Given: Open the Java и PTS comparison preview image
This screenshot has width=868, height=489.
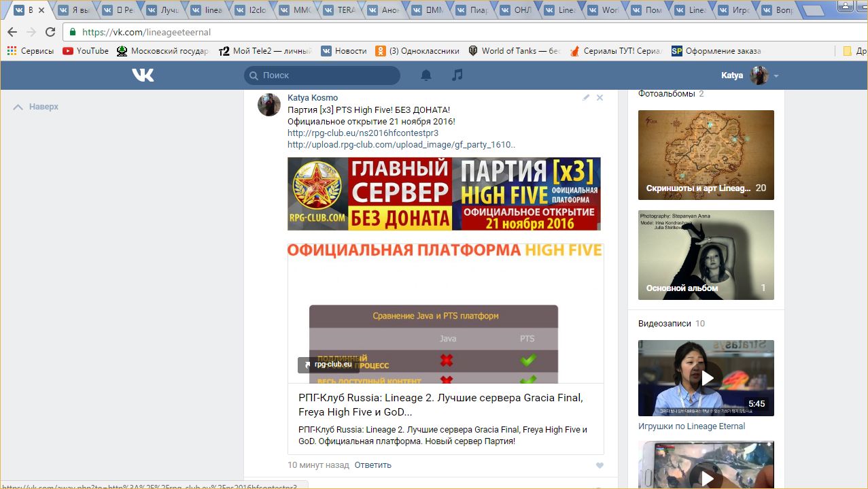Looking at the screenshot, I should click(446, 314).
